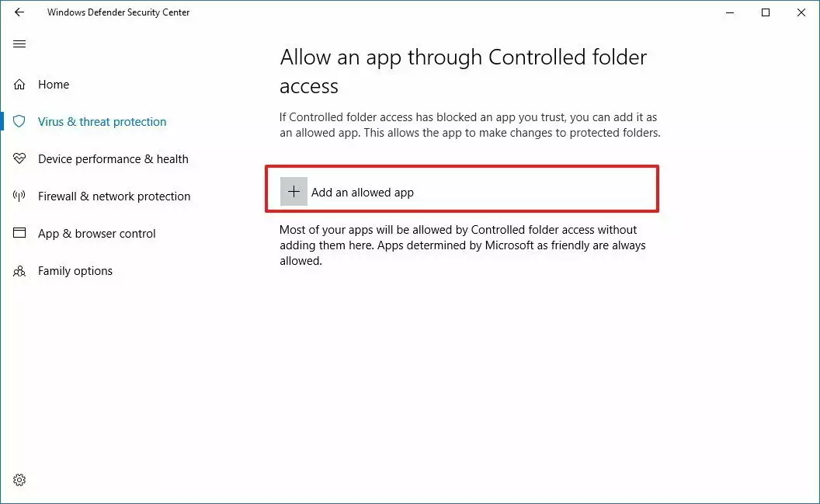Select the shield icon for virus protection
820x504 pixels.
point(19,122)
